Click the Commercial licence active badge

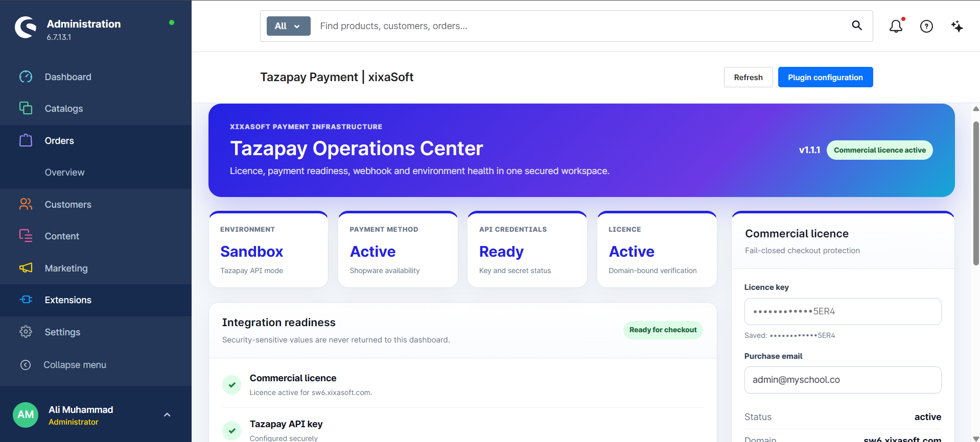coord(879,150)
